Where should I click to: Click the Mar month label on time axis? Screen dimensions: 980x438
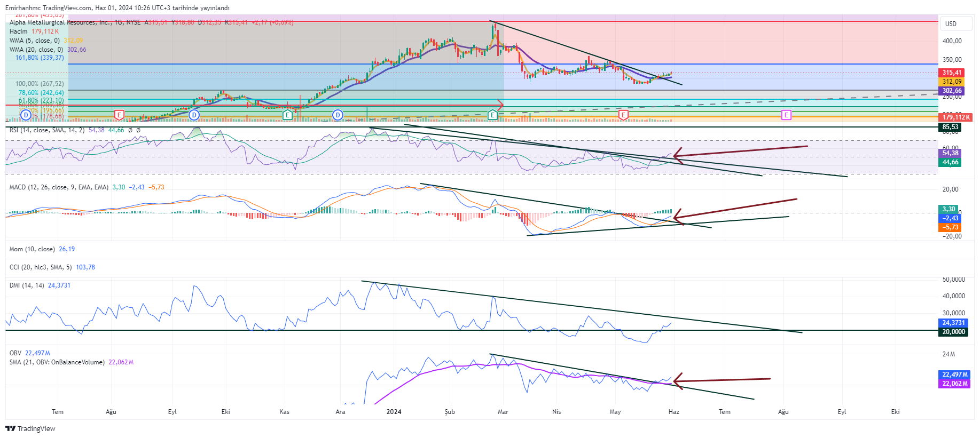pyautogui.click(x=503, y=412)
